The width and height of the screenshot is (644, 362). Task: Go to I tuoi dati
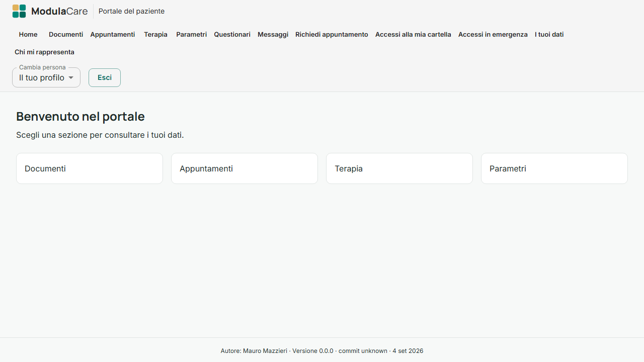click(x=549, y=34)
